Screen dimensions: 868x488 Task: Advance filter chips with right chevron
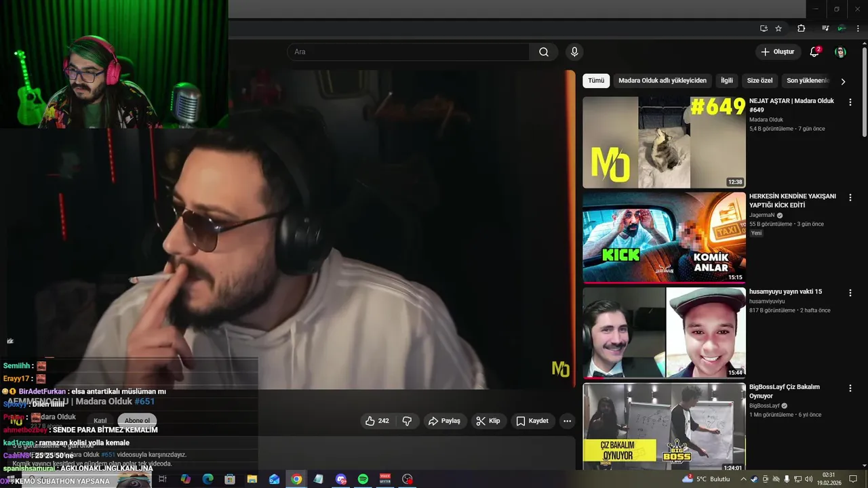tap(843, 81)
